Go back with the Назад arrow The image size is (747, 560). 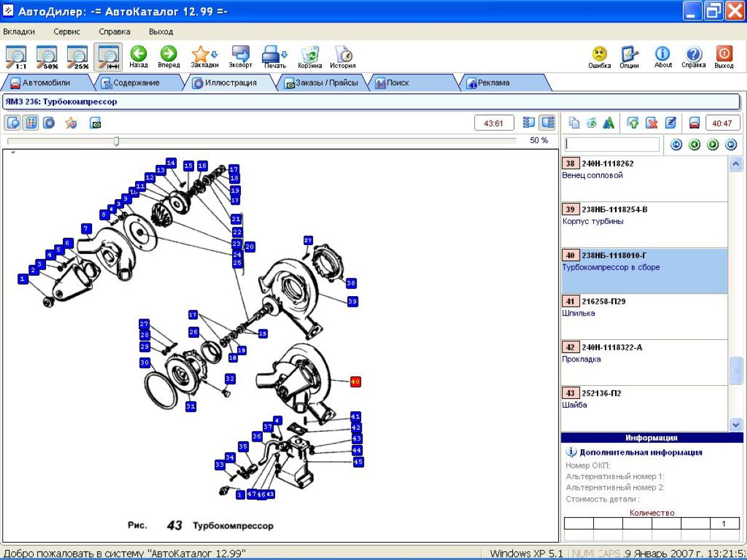click(139, 57)
